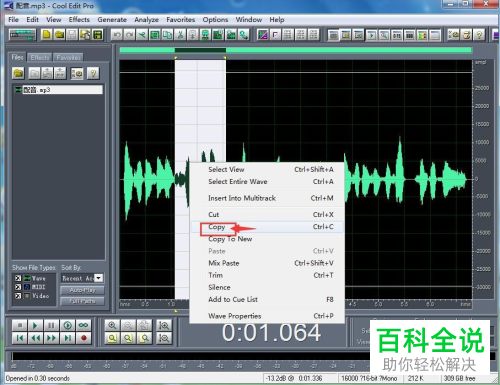
Task: Choose Cut in the context menu
Action: coord(267,215)
